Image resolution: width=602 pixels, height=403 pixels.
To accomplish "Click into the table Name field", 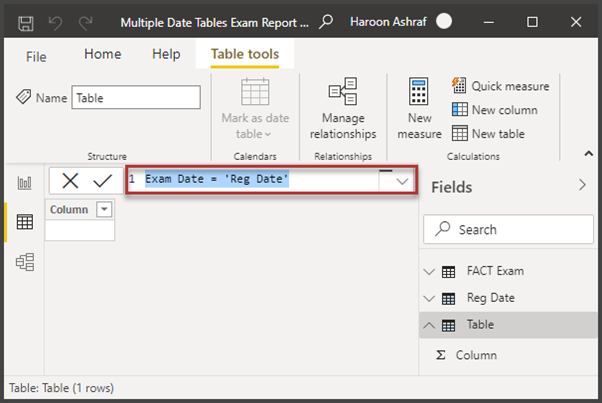I will 136,97.
